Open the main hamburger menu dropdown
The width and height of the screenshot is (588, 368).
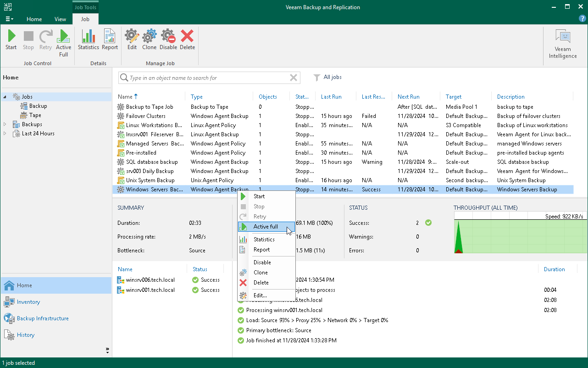9,19
